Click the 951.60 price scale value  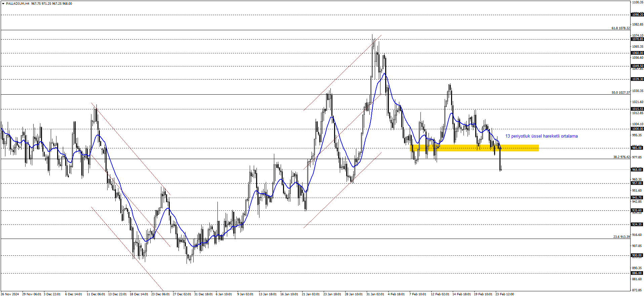[637, 191]
